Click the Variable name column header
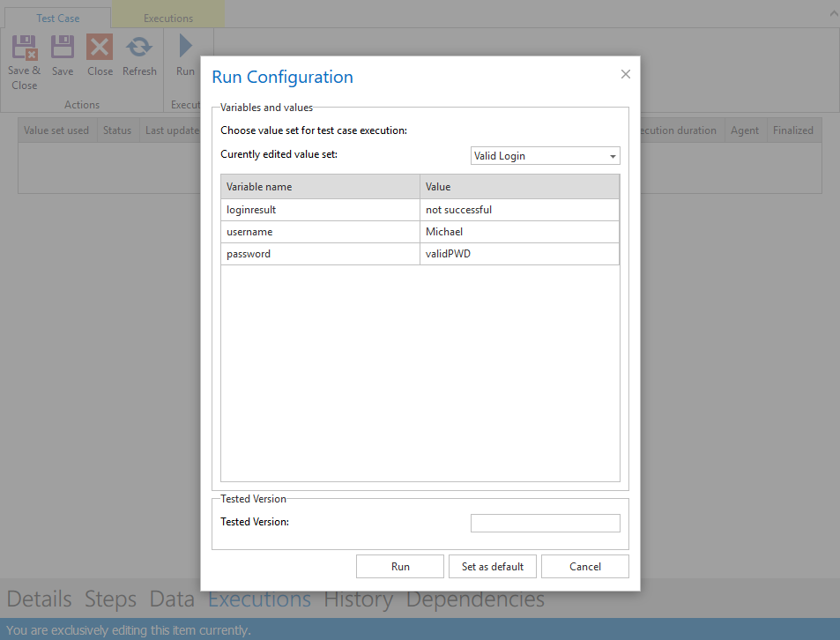 click(x=320, y=187)
